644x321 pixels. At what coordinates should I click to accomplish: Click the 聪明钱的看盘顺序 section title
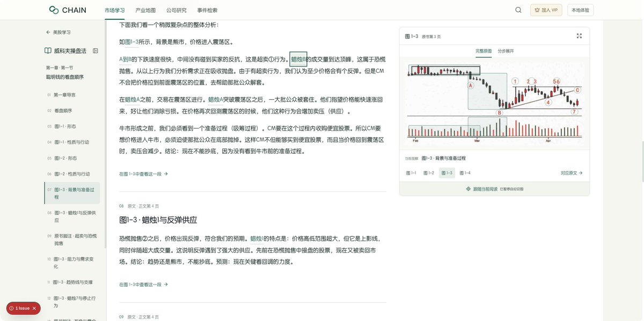coord(65,77)
